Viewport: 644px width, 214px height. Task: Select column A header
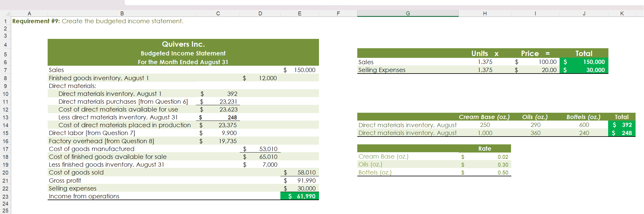pyautogui.click(x=29, y=13)
